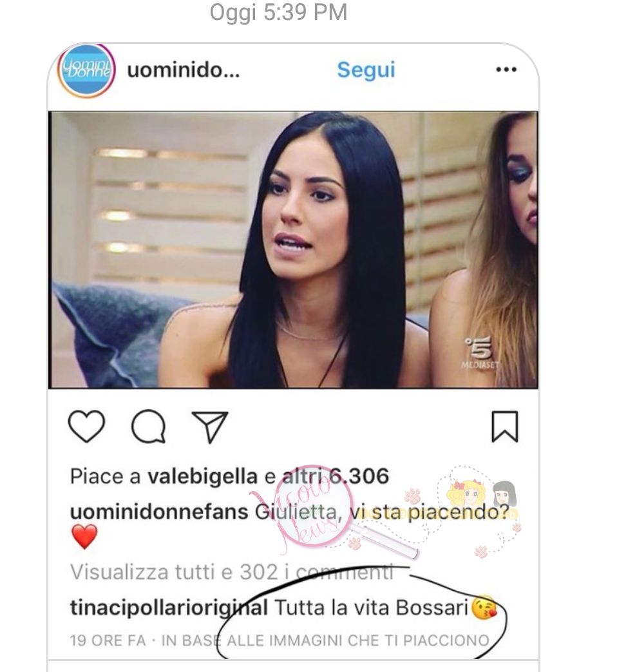The width and height of the screenshot is (626, 672).
Task: Open valebigella's profile from likes line
Action: 203,476
